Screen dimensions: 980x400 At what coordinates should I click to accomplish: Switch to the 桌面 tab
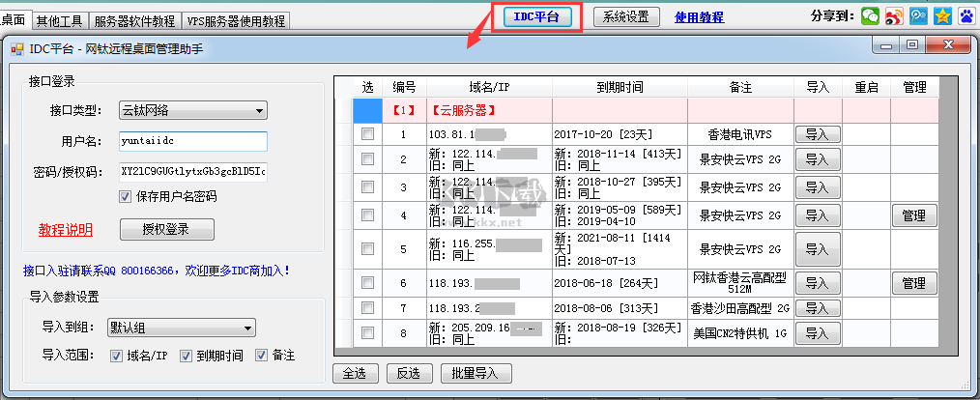click(x=14, y=20)
